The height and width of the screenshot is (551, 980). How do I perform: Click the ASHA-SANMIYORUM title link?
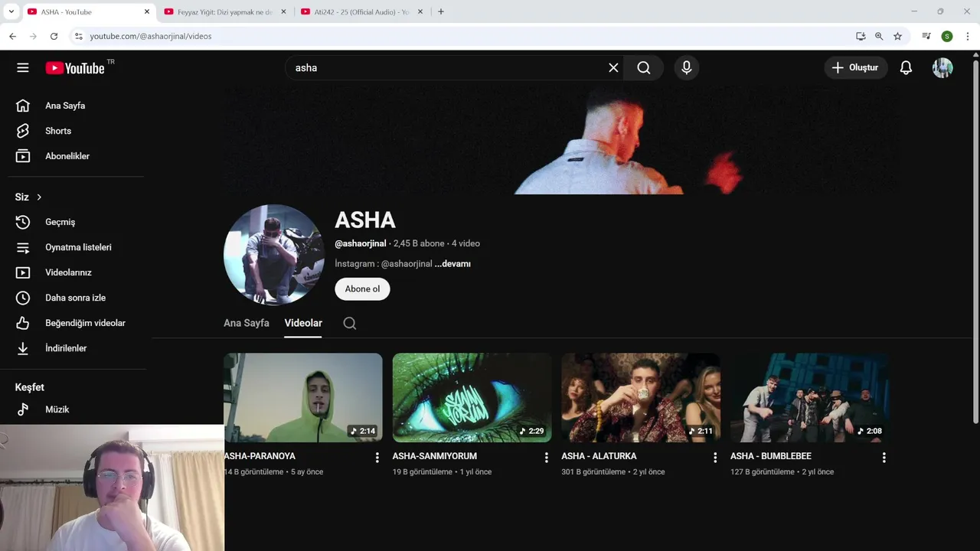pyautogui.click(x=435, y=456)
